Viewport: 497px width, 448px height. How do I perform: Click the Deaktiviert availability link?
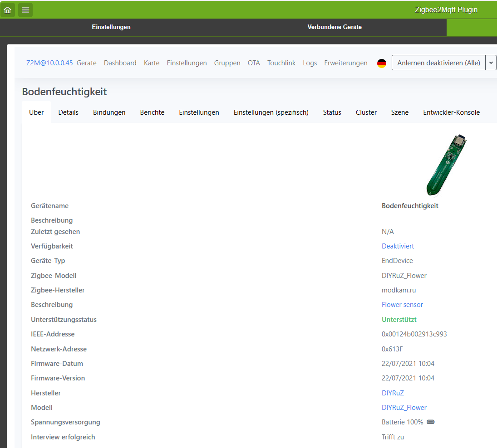pos(398,246)
